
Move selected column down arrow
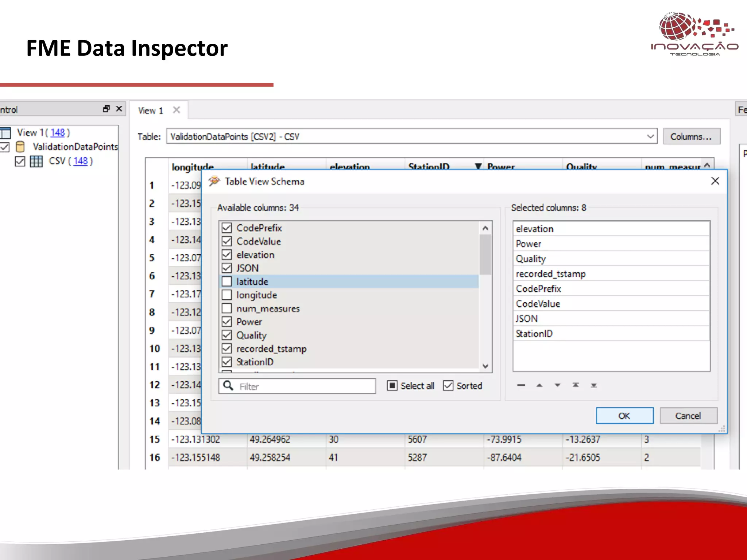click(x=557, y=385)
